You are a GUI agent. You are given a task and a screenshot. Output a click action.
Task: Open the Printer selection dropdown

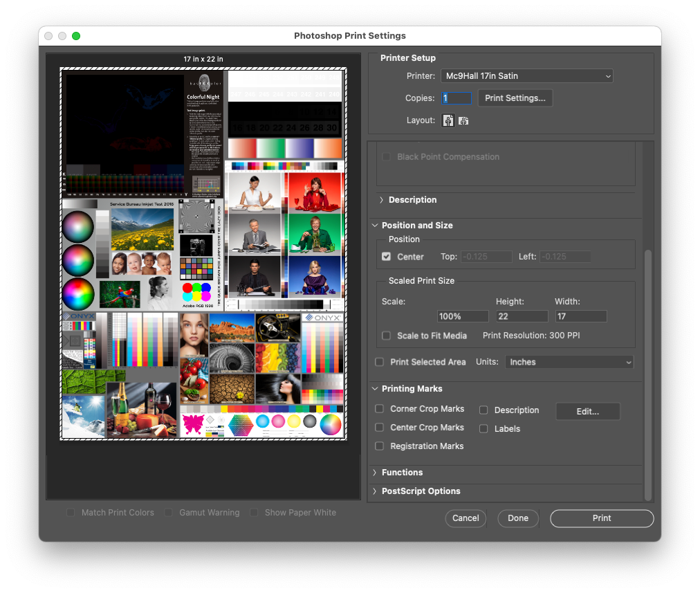[x=527, y=76]
